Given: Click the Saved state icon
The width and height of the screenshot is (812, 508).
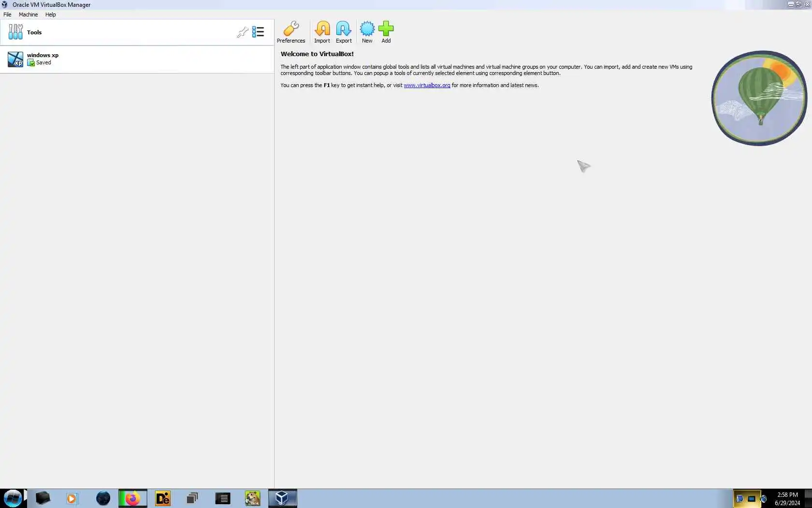Looking at the screenshot, I should [31, 63].
